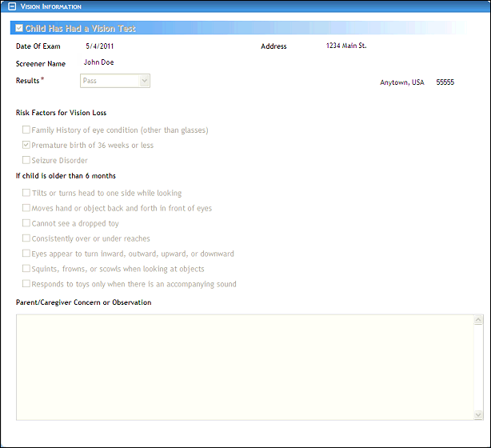This screenshot has height=448, width=491.
Task: Check Cannot see a dropped toy
Action: [x=26, y=223]
